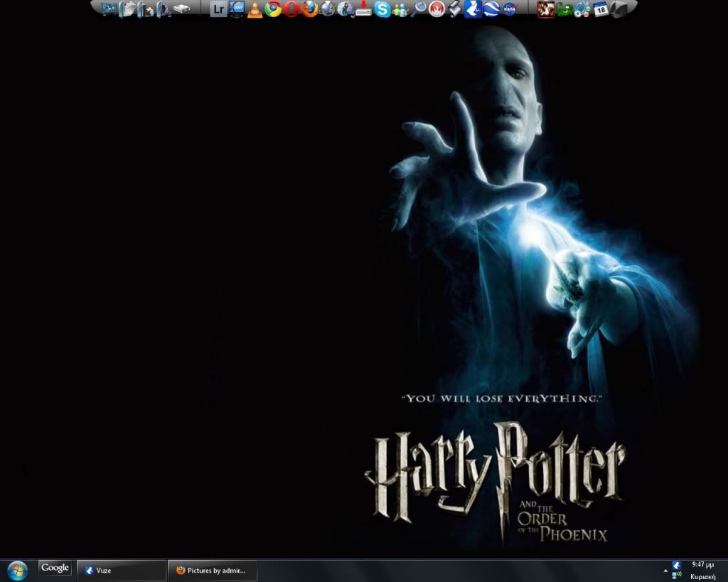Open Google Earth from the dock
This screenshot has height=582, width=728.
491,9
